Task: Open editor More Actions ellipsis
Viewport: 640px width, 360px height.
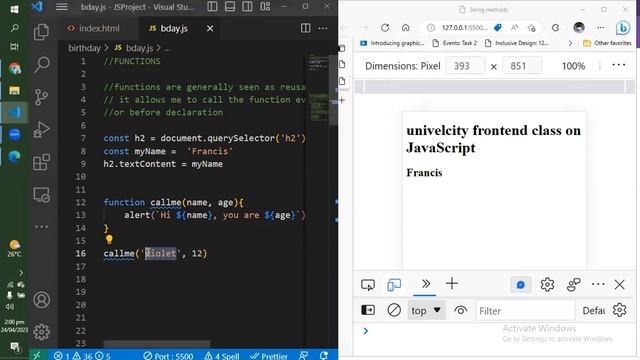Action: coord(322,28)
